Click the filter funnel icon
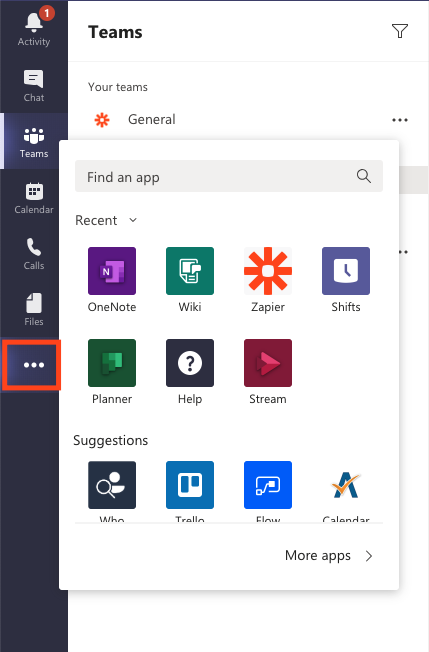The height and width of the screenshot is (652, 429). pyautogui.click(x=399, y=31)
